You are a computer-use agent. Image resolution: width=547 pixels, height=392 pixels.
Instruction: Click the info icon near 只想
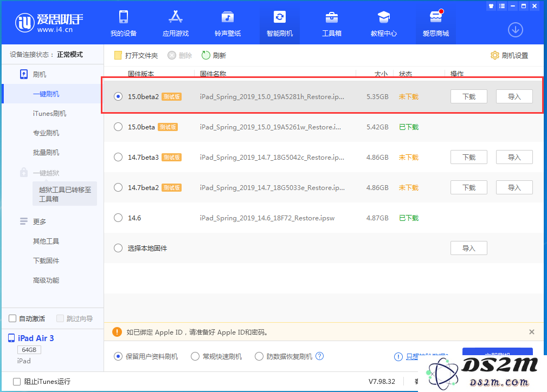(x=398, y=357)
